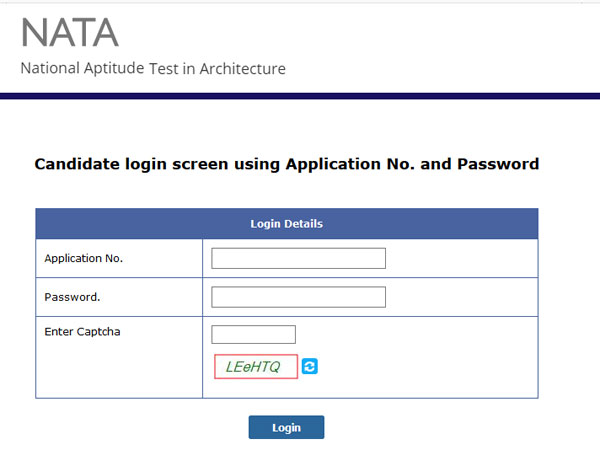600x450 pixels.
Task: Click the Candidate login screen heading
Action: tap(286, 164)
